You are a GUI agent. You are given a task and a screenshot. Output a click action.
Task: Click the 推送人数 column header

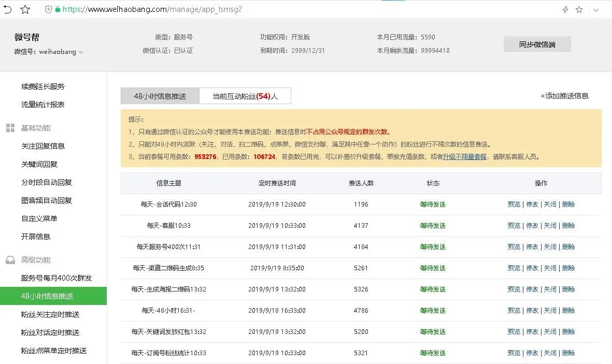pyautogui.click(x=361, y=183)
